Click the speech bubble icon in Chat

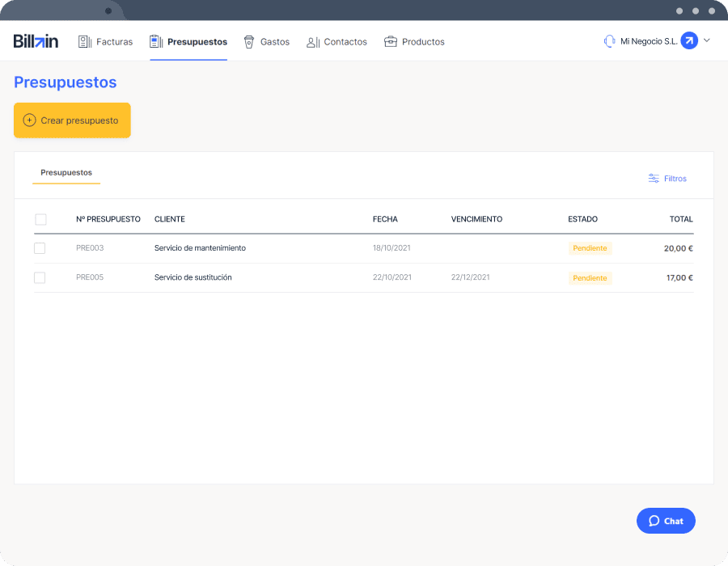point(654,521)
